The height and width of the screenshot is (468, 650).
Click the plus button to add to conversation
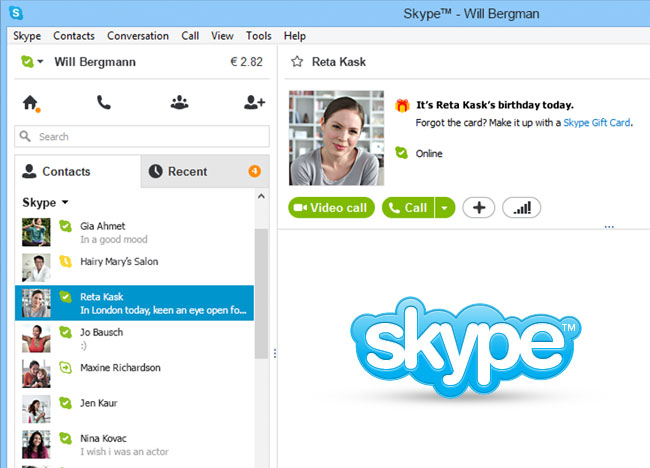coord(479,208)
